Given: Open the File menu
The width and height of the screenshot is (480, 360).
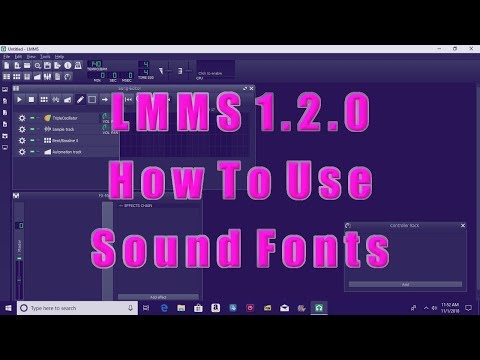Looking at the screenshot, I should click(x=6, y=57).
